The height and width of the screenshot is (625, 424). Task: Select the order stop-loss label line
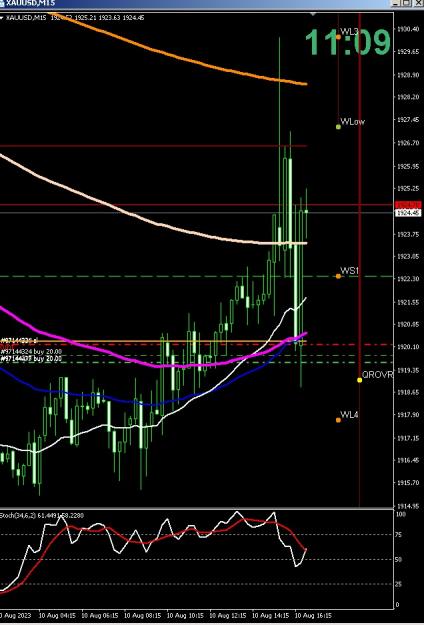(x=19, y=341)
